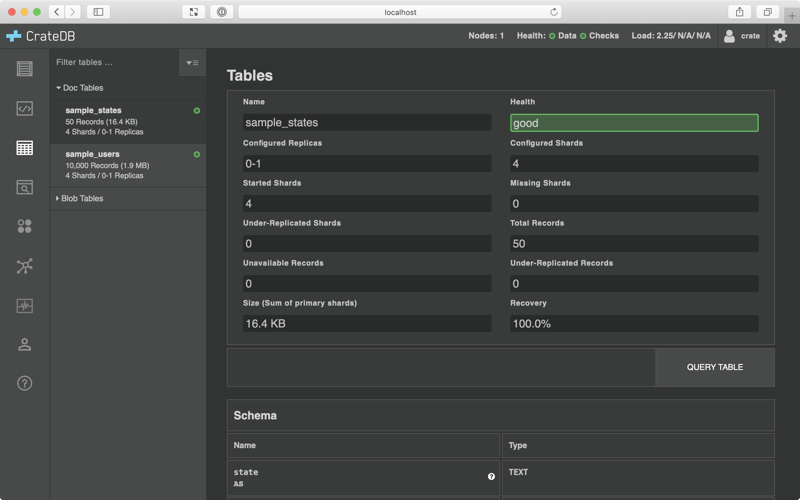Click the TEXT type cell

[x=638, y=478]
